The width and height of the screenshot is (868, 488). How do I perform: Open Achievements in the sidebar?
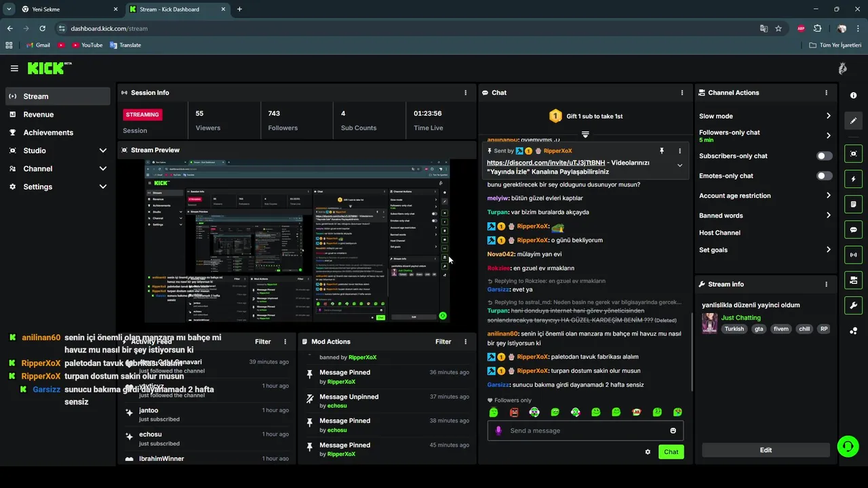(x=58, y=133)
